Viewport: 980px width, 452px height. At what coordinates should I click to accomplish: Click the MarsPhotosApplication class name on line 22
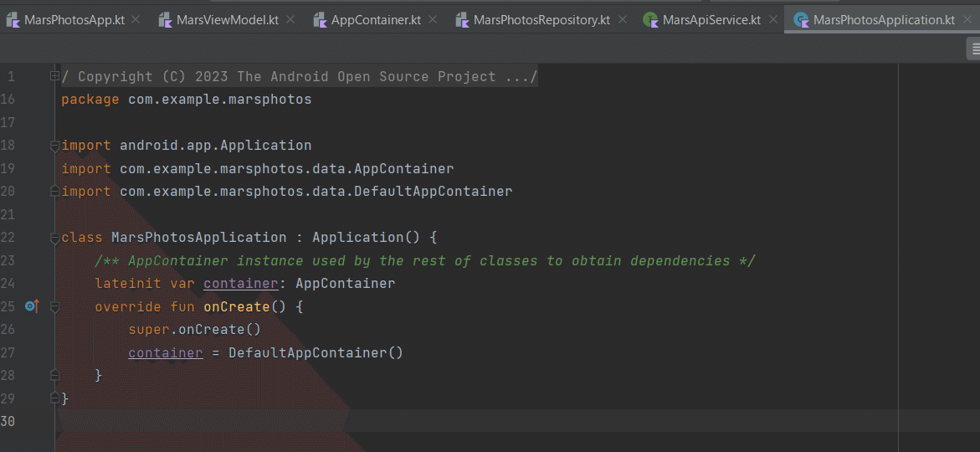click(198, 238)
